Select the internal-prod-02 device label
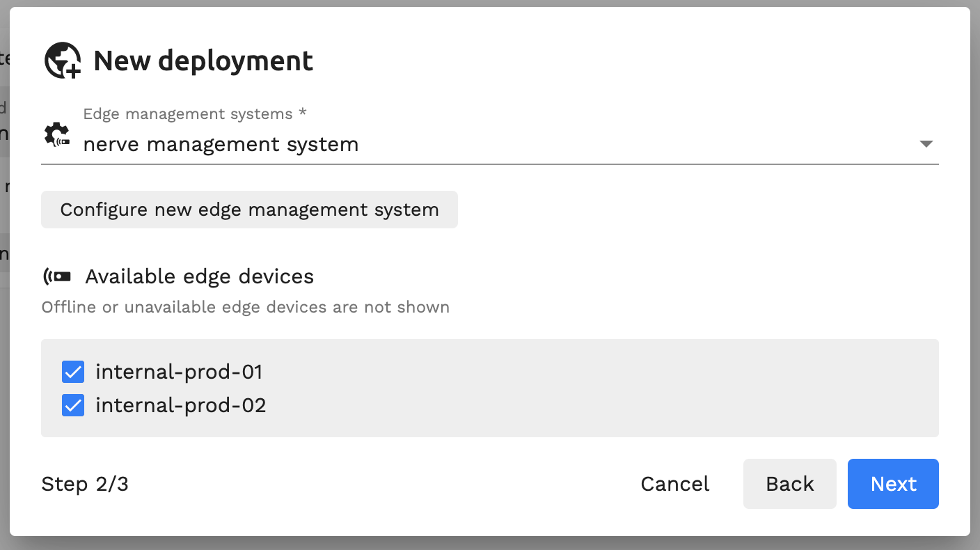Screen dimensions: 980x550 click(181, 405)
